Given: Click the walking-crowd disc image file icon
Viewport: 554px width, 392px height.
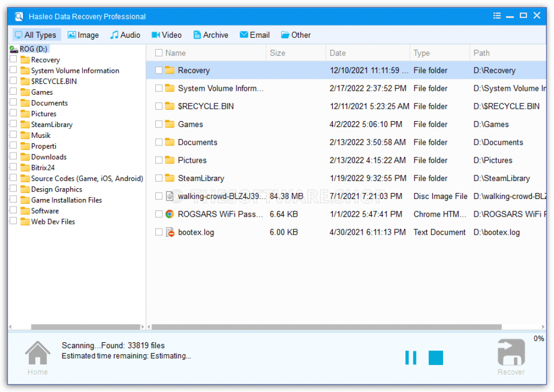Looking at the screenshot, I should (x=169, y=196).
